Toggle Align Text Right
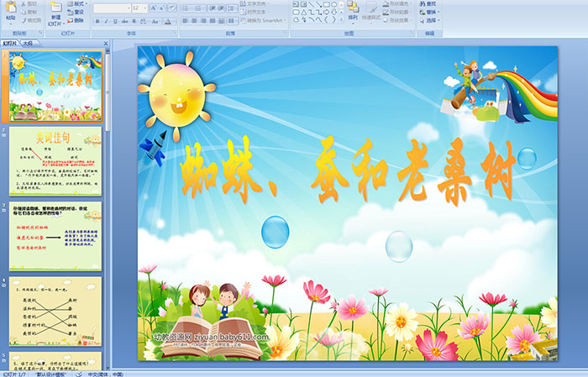 coord(203,21)
